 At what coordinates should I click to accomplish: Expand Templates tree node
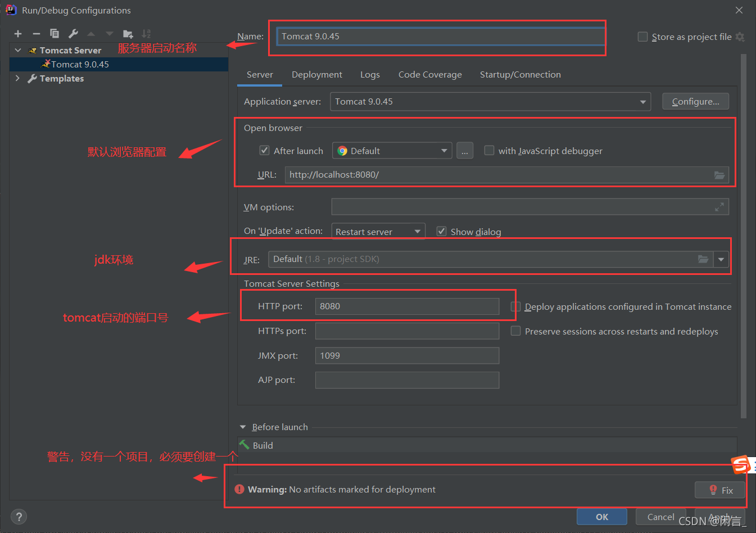(18, 78)
